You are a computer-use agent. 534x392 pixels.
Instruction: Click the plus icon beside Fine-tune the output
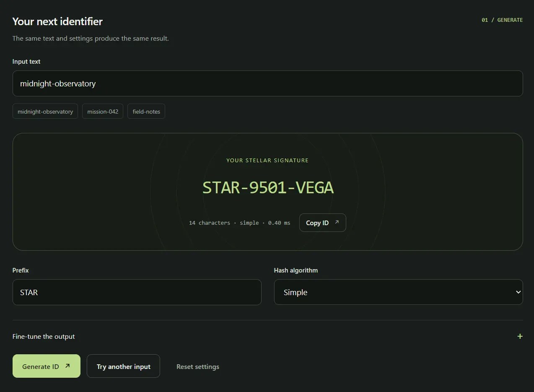coord(520,336)
